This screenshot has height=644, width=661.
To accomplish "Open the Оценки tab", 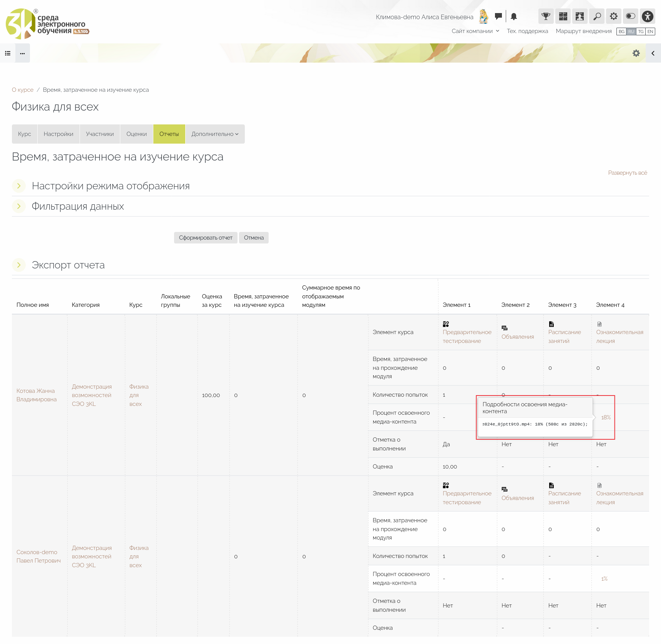I will tap(136, 134).
